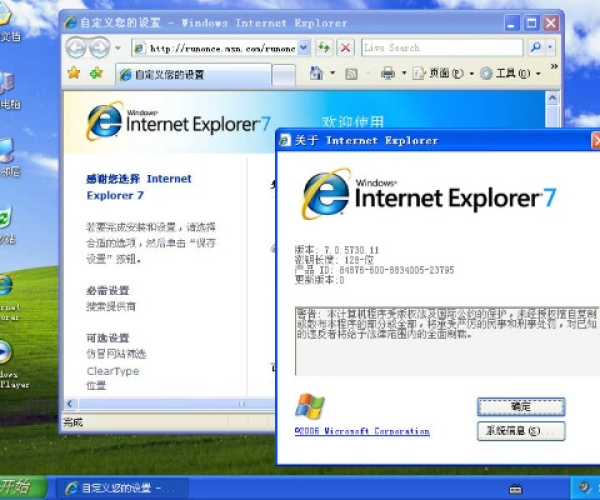Image resolution: width=600 pixels, height=500 pixels.
Task: Open the Network Neighborhood desktop icon
Action: pos(8,158)
